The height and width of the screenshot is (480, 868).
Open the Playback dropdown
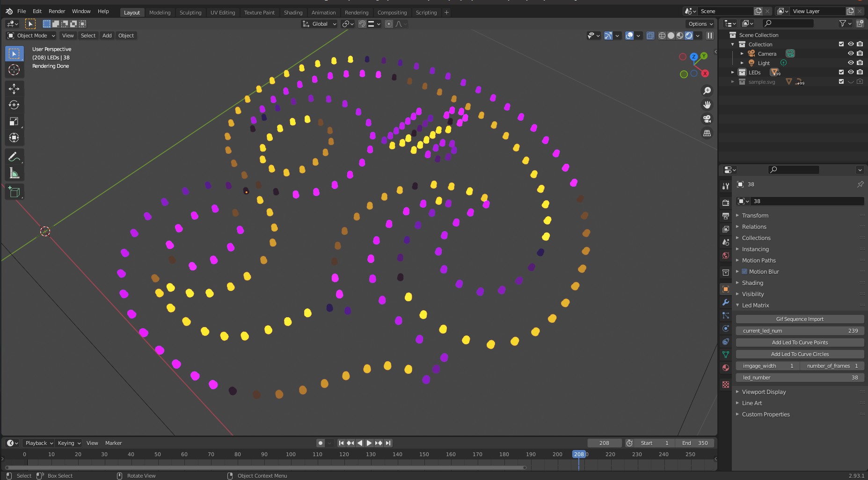[x=39, y=443]
